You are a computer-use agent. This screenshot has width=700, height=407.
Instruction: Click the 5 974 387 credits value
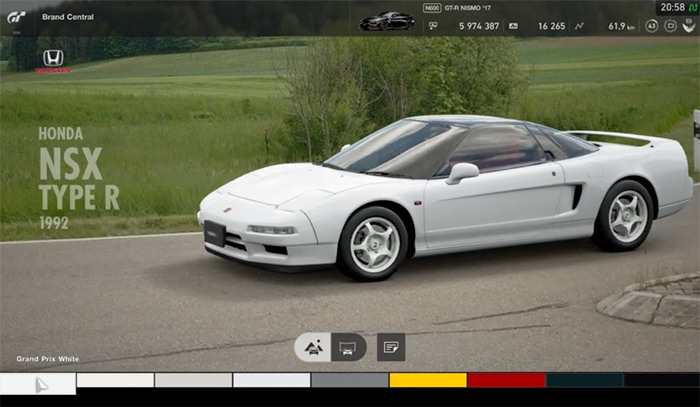click(479, 26)
